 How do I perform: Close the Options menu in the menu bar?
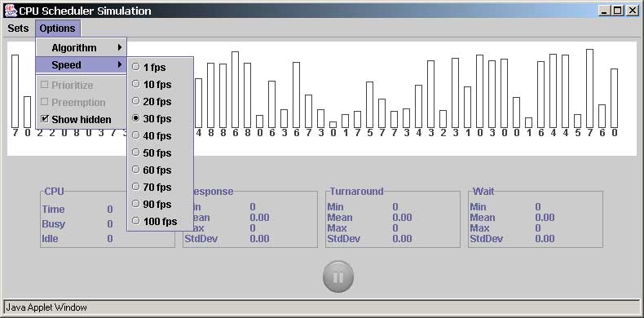click(58, 29)
